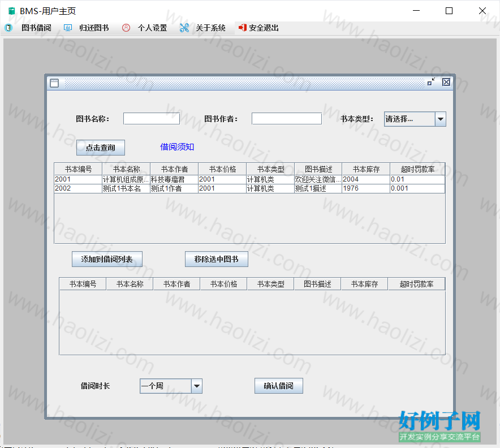Click the 超时罚款率 header in upper table

click(x=417, y=169)
